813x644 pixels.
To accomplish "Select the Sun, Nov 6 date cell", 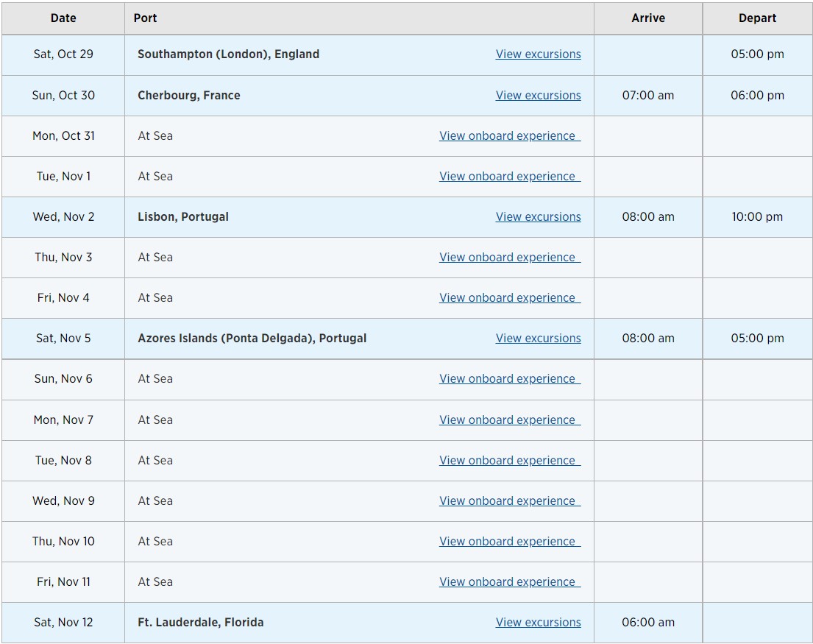I will [63, 379].
